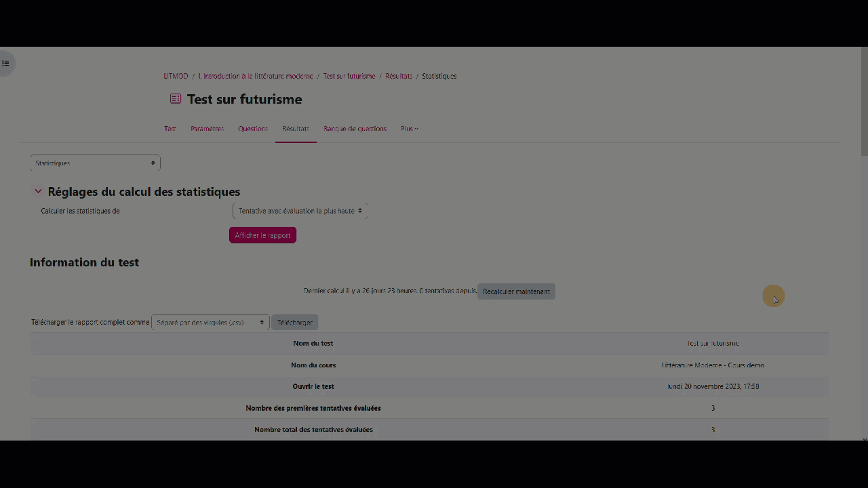Screen dimensions: 868x488
Task: Follow the LITMOD breadcrumb link
Action: 176,76
